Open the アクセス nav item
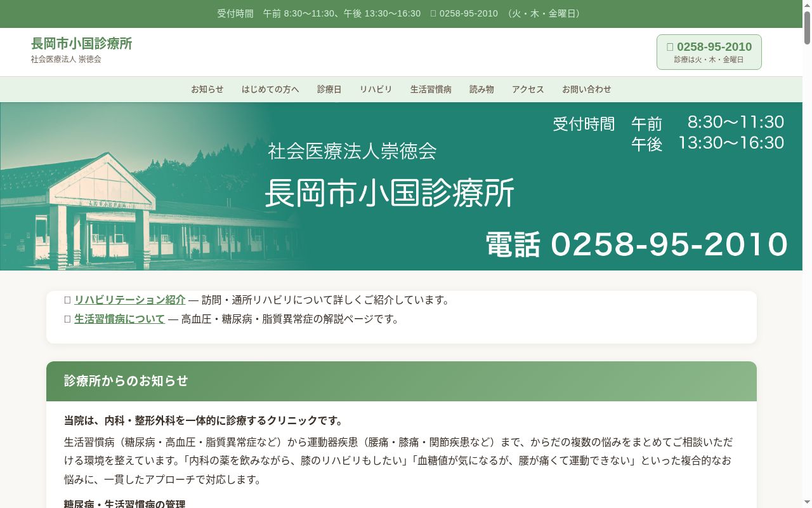The width and height of the screenshot is (812, 508). 528,90
